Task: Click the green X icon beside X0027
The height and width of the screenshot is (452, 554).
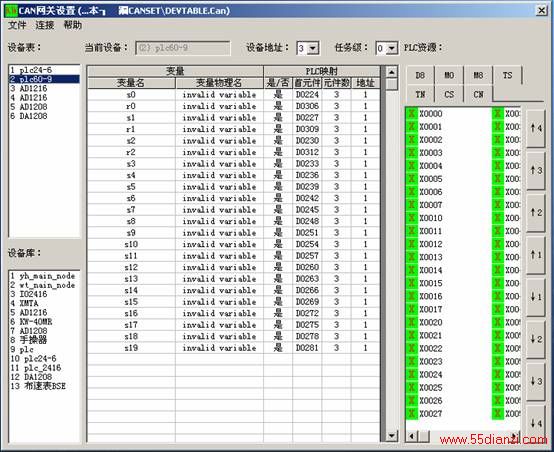Action: pyautogui.click(x=412, y=413)
